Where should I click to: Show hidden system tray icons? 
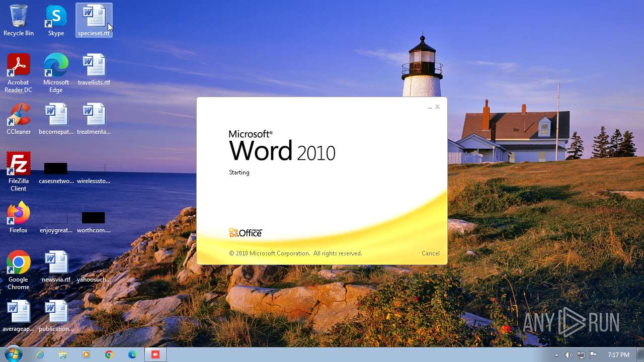click(556, 355)
